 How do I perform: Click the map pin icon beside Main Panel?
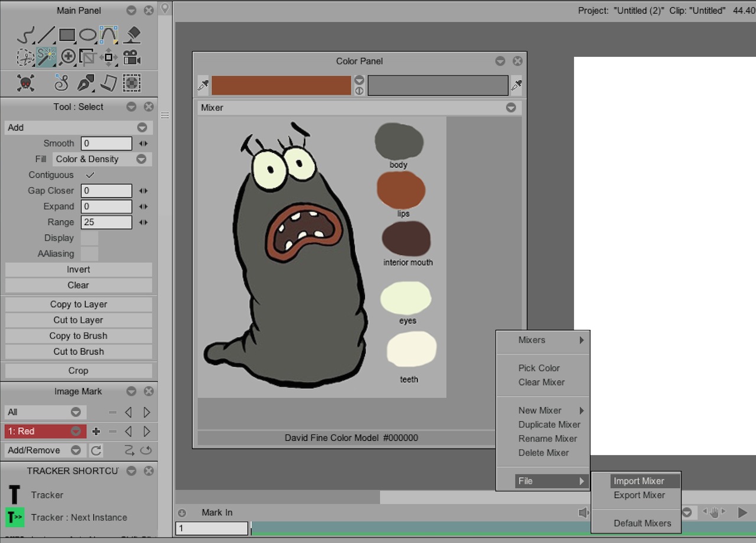165,9
